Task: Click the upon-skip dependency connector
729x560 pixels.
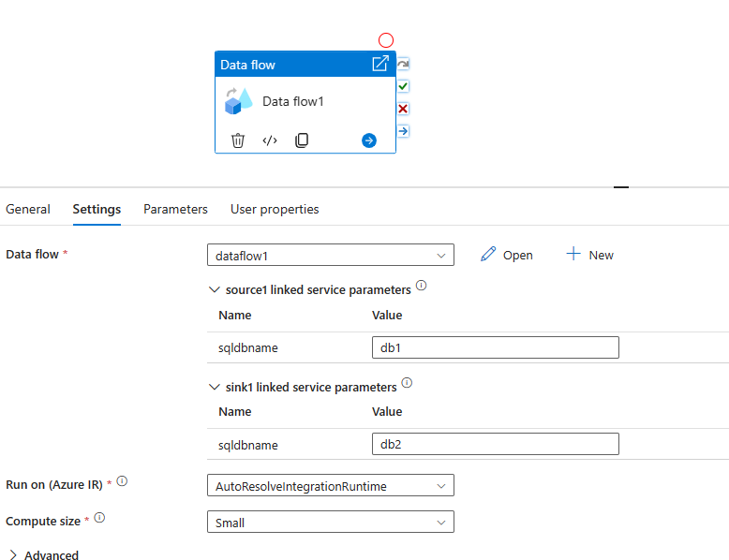Action: click(403, 65)
